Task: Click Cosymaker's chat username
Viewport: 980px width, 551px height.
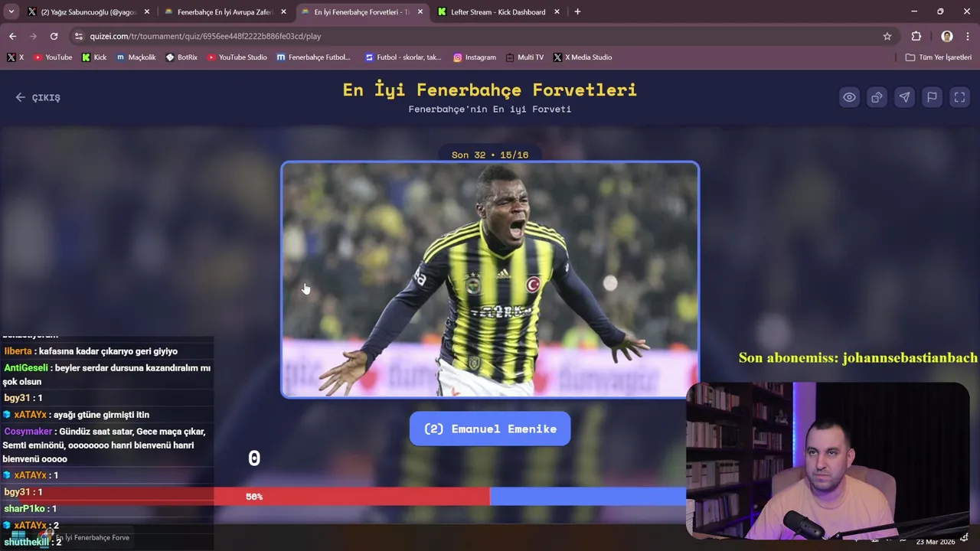Action: [28, 432]
